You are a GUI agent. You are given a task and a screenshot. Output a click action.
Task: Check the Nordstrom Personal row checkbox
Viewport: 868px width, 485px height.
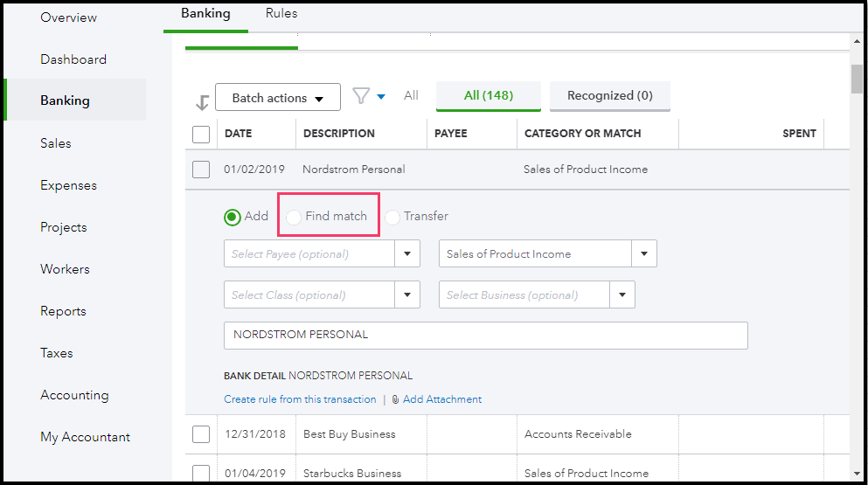pos(201,170)
